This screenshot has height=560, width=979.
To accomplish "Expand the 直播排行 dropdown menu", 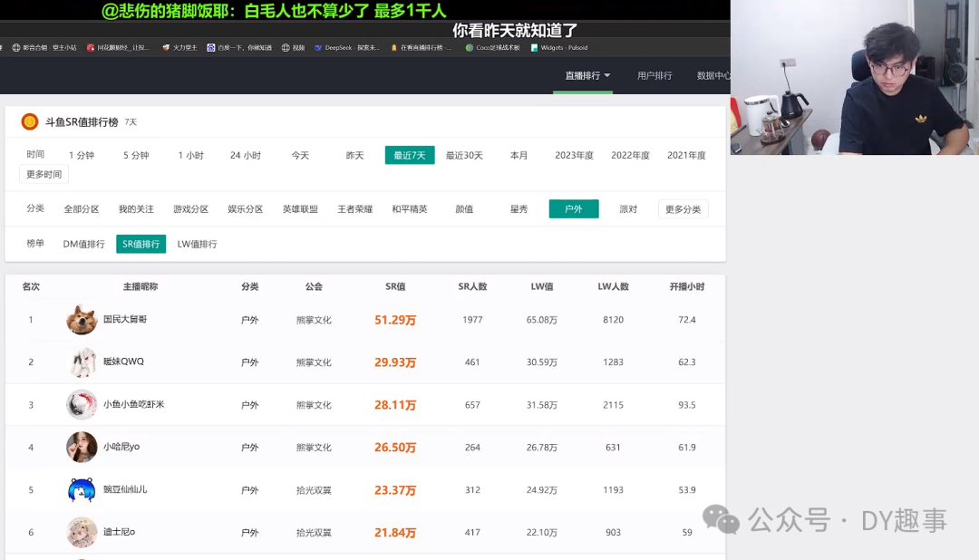I will tap(586, 75).
